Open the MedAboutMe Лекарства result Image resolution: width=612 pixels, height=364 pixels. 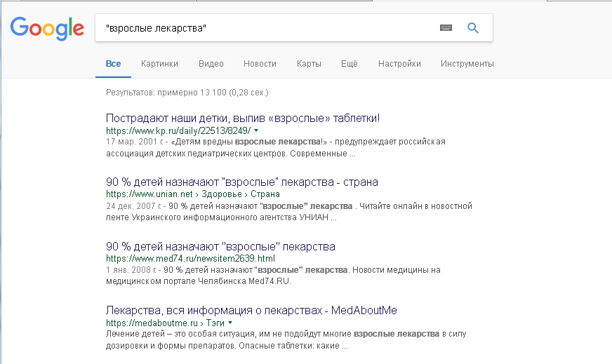[x=251, y=311]
